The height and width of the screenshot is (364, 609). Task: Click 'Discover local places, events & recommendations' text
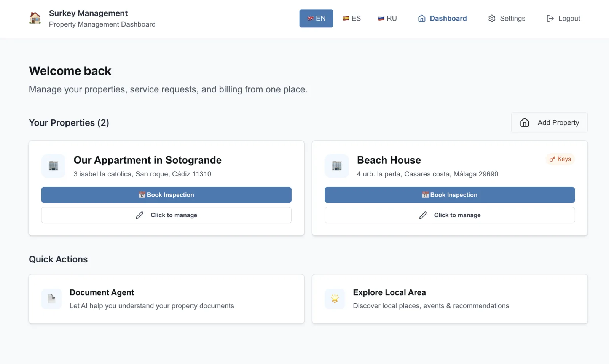pos(431,306)
